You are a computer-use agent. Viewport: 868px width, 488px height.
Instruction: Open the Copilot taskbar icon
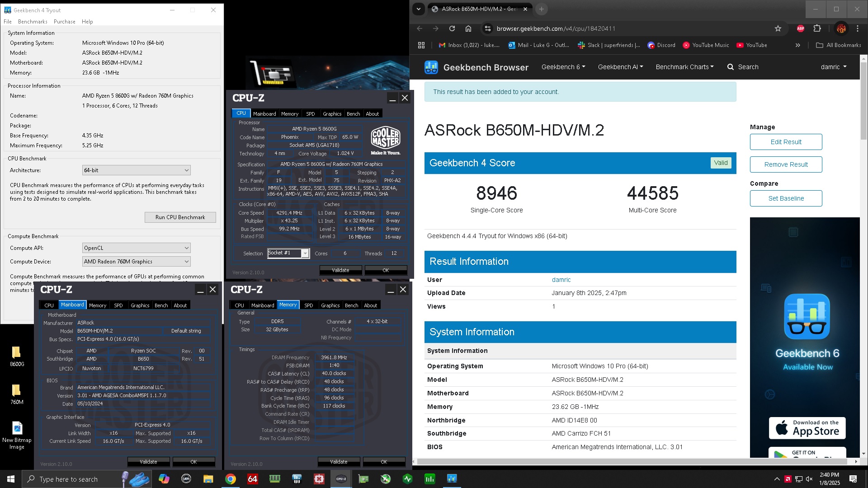[164, 479]
